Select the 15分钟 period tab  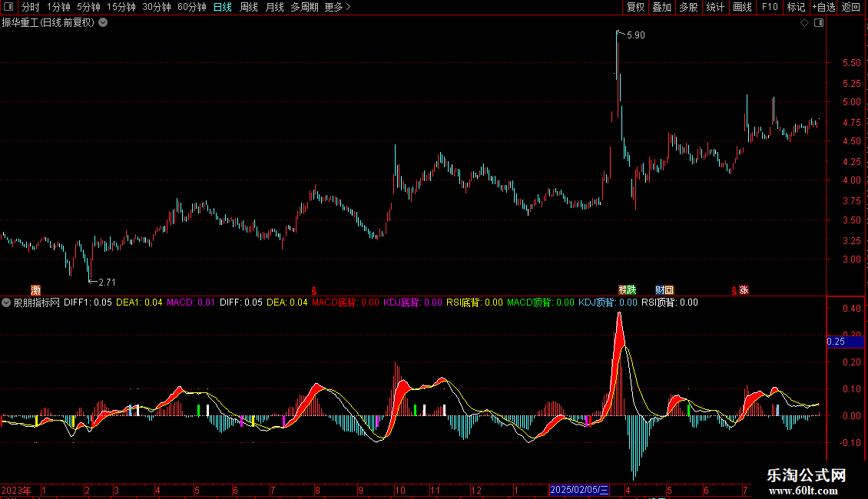(x=121, y=7)
